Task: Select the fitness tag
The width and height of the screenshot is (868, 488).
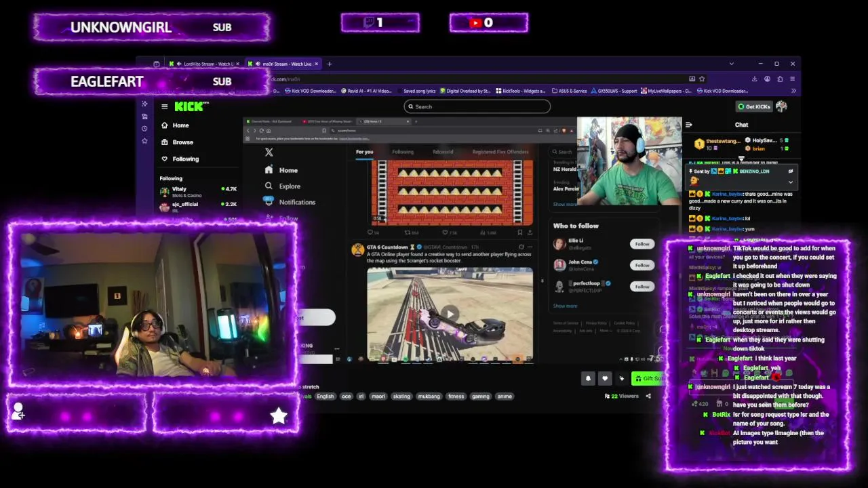Action: pyautogui.click(x=456, y=396)
